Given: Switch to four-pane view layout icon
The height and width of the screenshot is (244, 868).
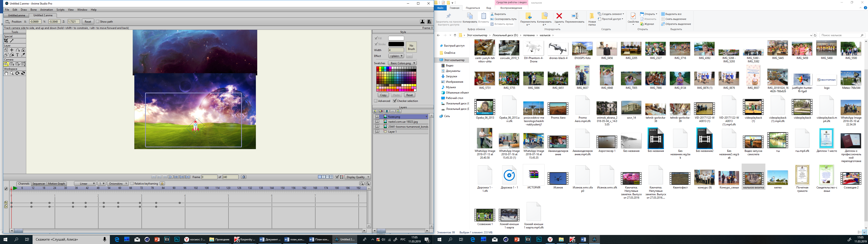Looking at the screenshot, I should coord(331,177).
